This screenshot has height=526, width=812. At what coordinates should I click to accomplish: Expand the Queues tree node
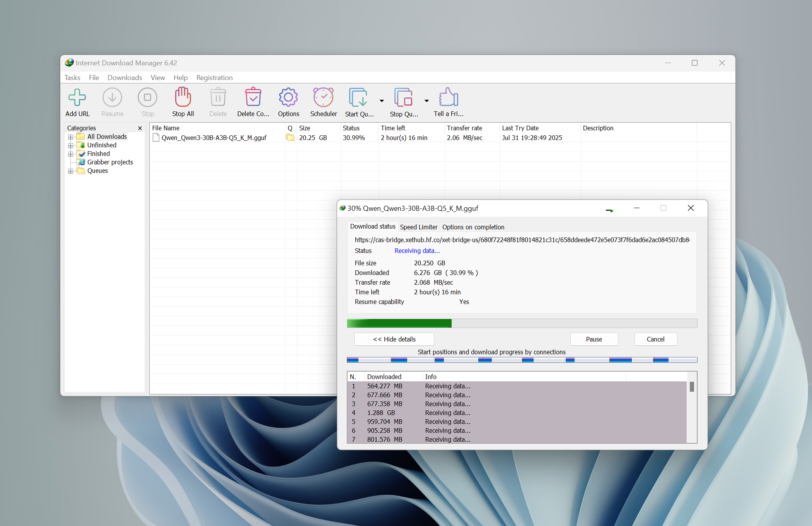(x=70, y=171)
